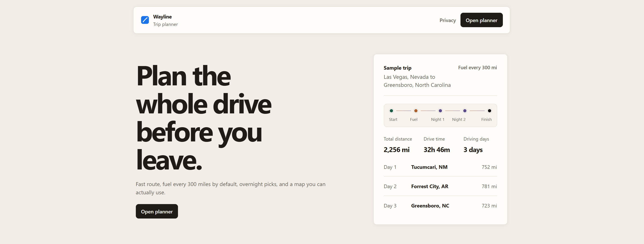Click the Day 3 Greensboro row

(440, 206)
